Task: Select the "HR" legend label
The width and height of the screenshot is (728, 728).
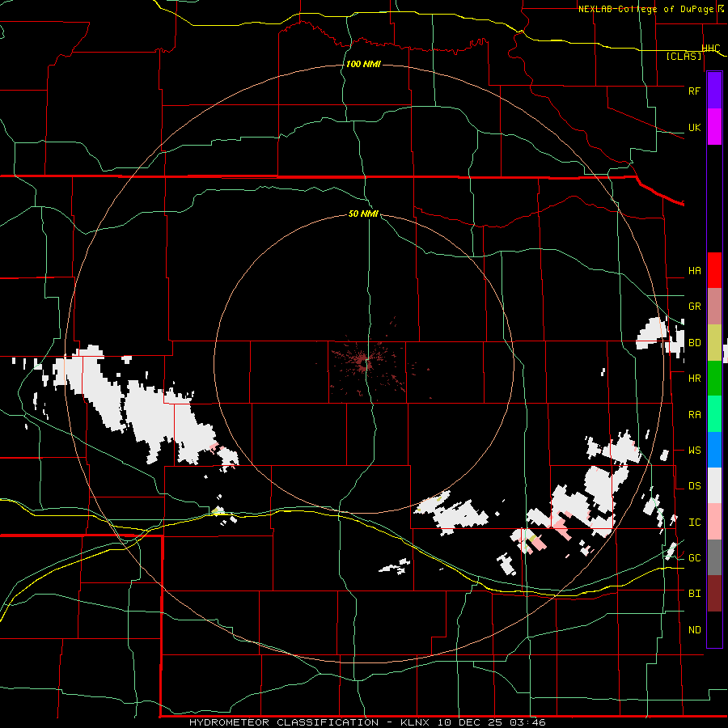Action: 694,379
